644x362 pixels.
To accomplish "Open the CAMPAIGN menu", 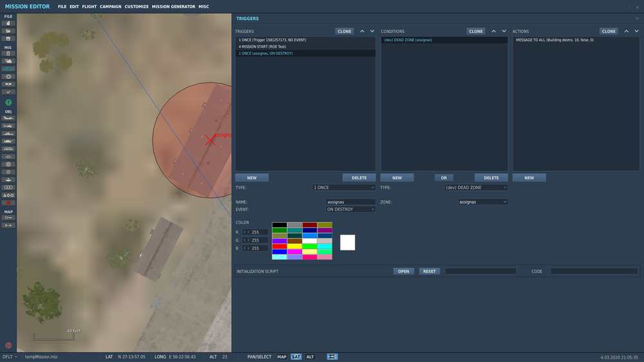I will click(110, 6).
